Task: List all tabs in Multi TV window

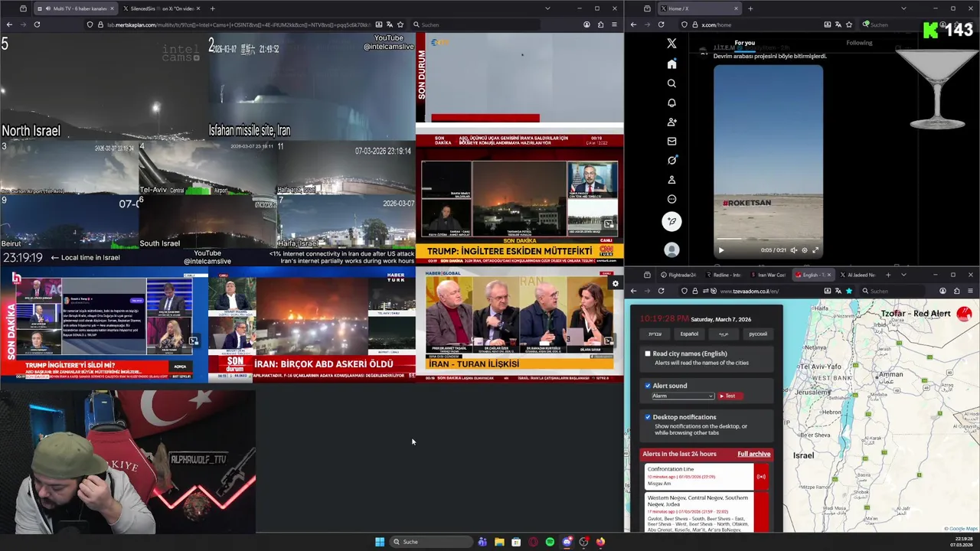Action: pyautogui.click(x=547, y=8)
